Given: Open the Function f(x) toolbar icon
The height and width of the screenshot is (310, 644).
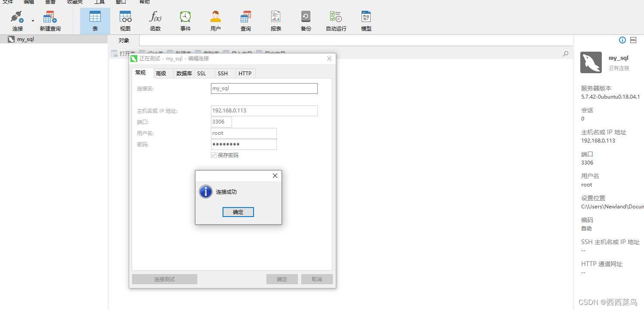Looking at the screenshot, I should [x=155, y=17].
